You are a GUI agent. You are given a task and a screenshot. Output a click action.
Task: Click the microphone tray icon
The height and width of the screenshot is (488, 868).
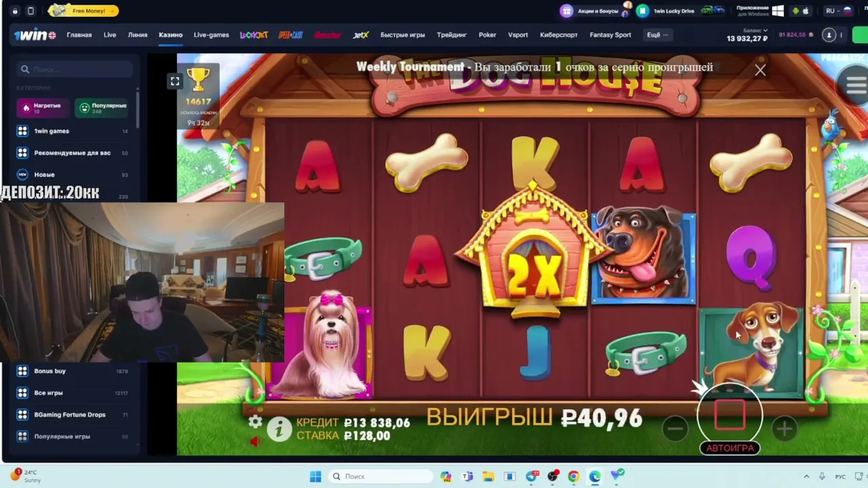tap(822, 476)
